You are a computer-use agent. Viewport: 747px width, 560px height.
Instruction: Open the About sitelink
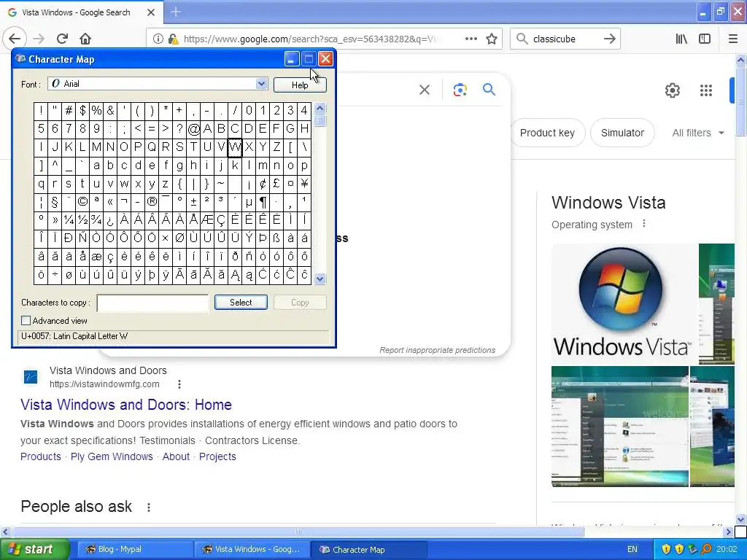[x=176, y=456]
